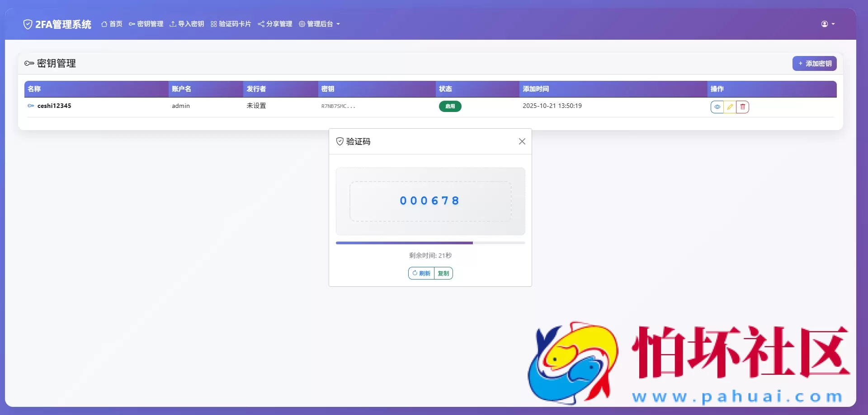
Task: Click the upload icon beside 导入密钥
Action: coord(173,24)
